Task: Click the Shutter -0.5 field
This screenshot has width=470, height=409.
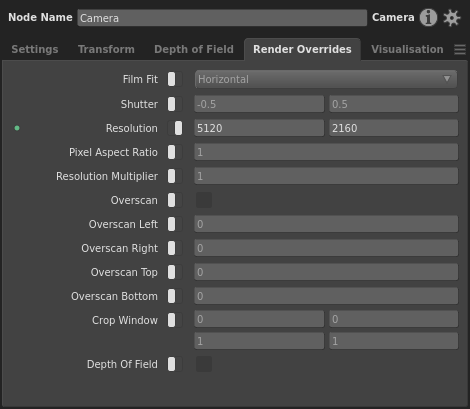Action: coord(259,104)
